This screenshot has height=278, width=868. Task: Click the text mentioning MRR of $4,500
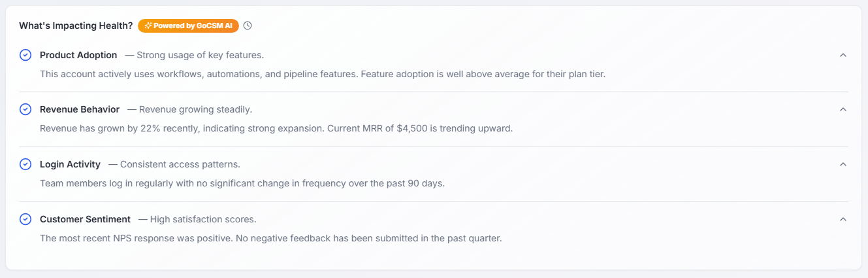click(276, 128)
